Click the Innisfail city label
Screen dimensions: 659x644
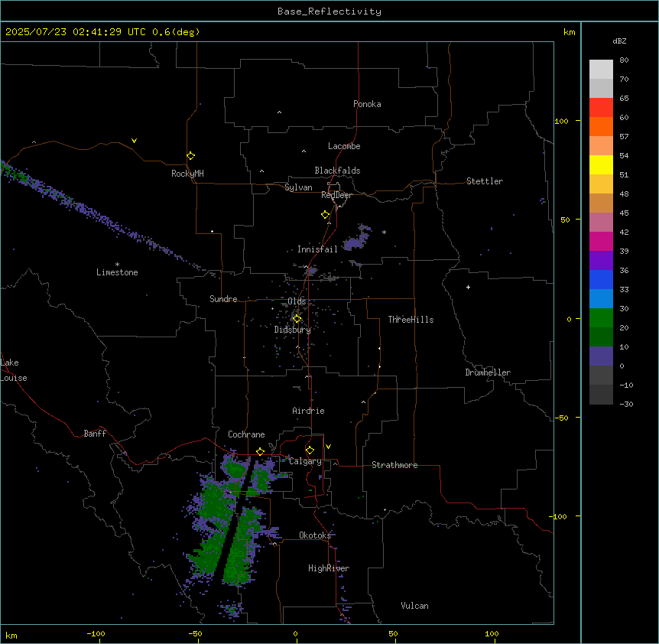coord(317,249)
